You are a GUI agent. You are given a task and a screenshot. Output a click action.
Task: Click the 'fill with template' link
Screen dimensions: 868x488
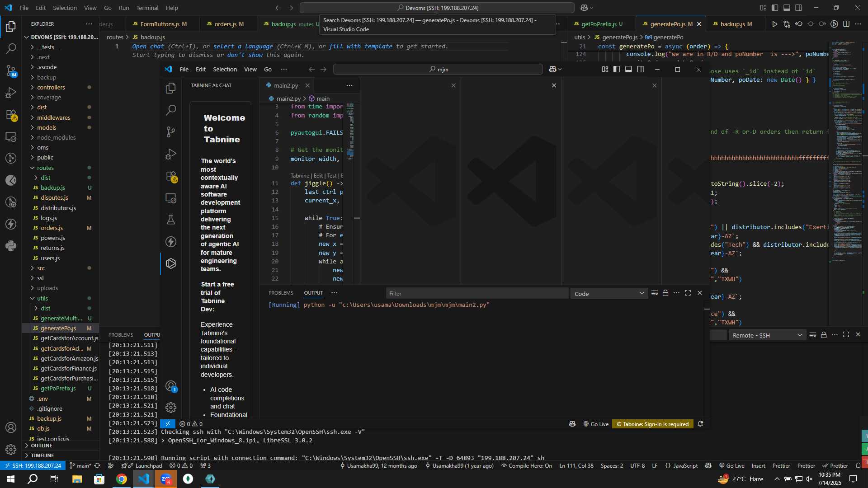point(361,46)
